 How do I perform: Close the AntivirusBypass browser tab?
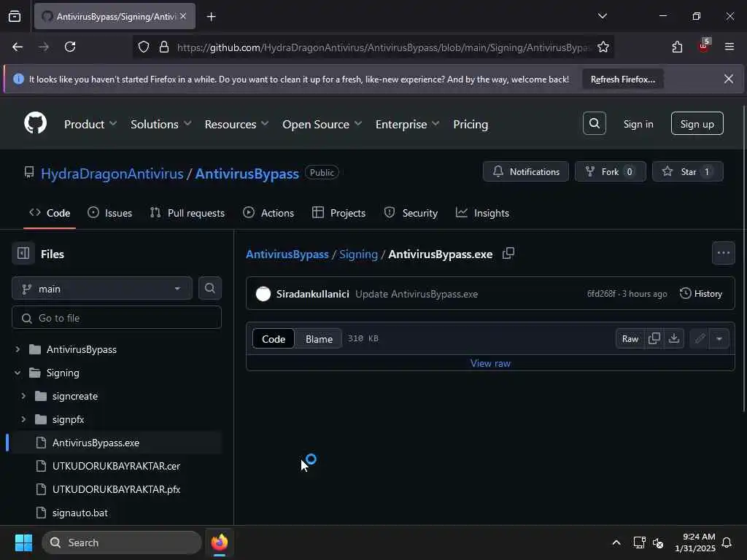(183, 16)
